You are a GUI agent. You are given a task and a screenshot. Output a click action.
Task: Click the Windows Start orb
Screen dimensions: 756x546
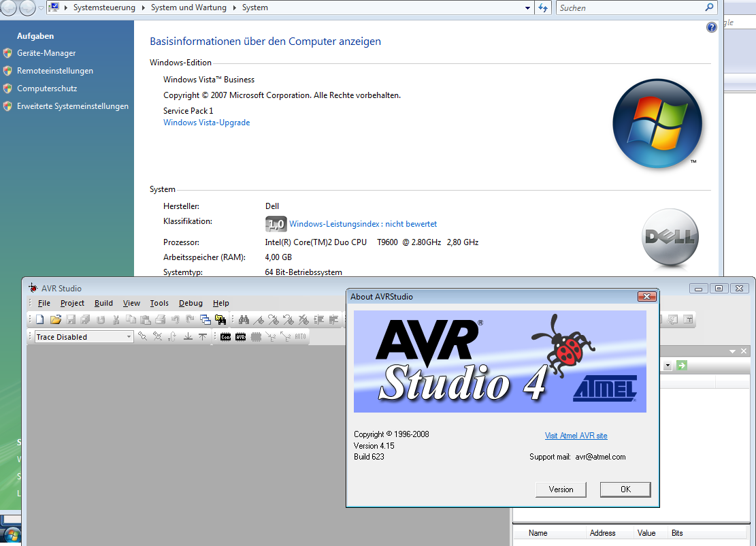(11, 536)
